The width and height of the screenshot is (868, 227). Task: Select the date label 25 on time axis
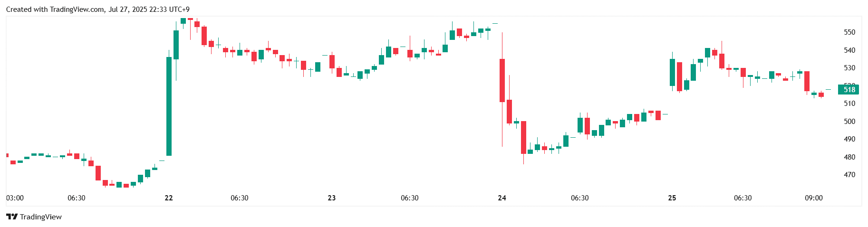[672, 198]
